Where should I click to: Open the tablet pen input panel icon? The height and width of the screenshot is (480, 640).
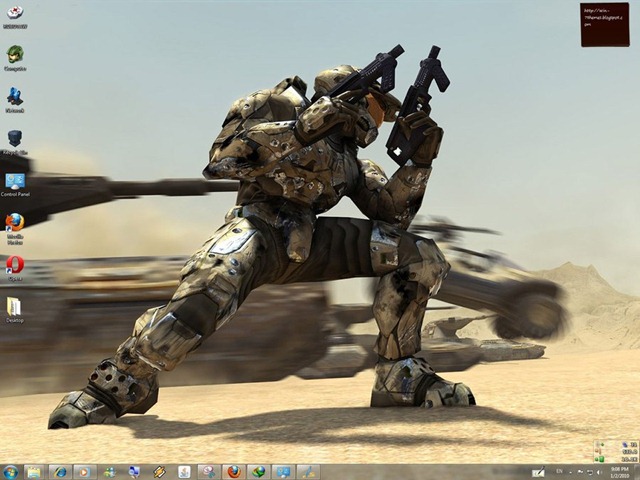[538, 472]
